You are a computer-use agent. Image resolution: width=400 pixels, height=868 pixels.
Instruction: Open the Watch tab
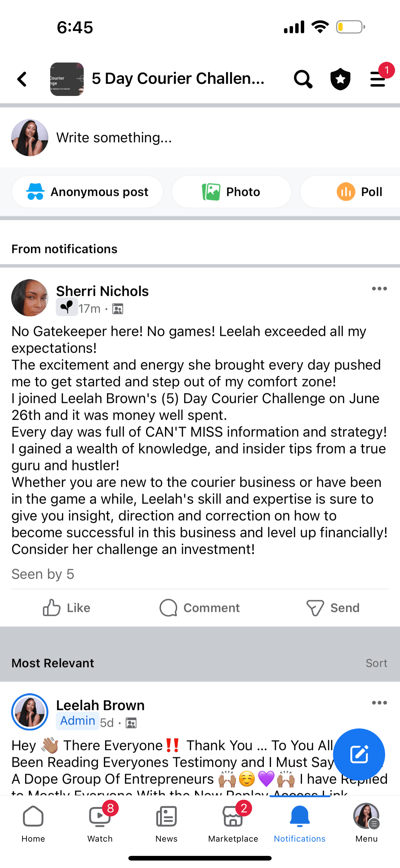(100, 822)
